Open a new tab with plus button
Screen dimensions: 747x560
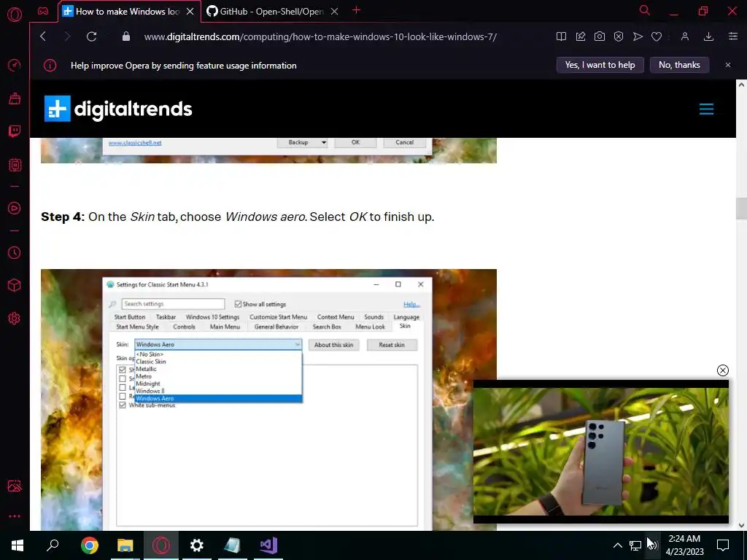pos(356,10)
